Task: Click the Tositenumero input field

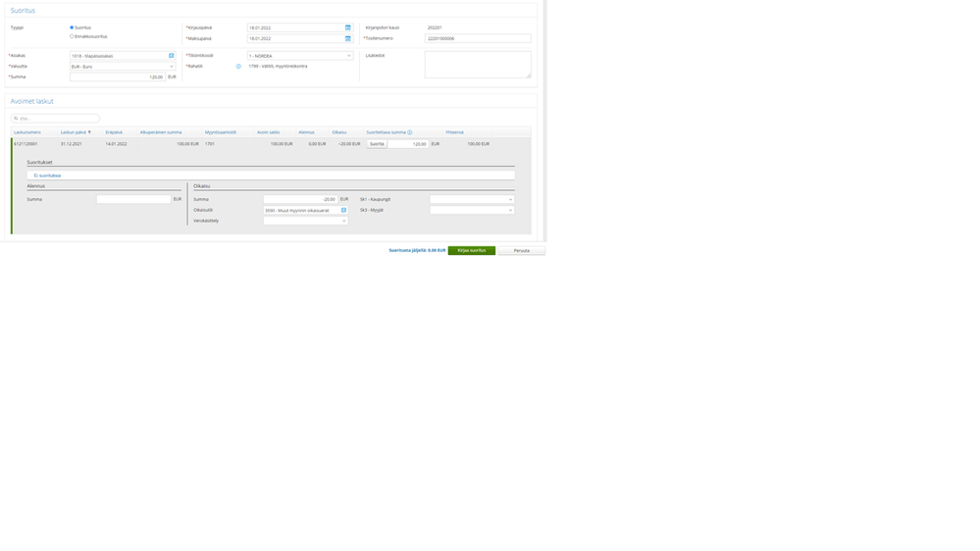Action: pyautogui.click(x=478, y=39)
